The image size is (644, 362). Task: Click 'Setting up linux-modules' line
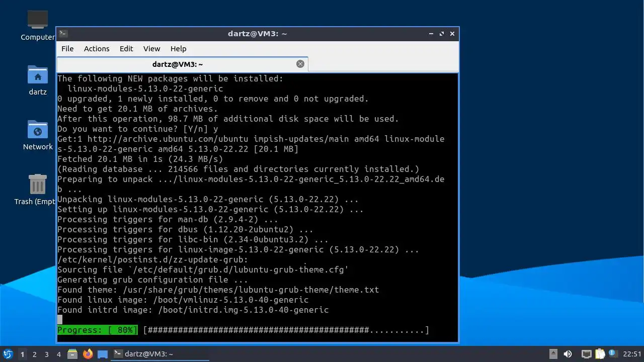[x=211, y=210]
